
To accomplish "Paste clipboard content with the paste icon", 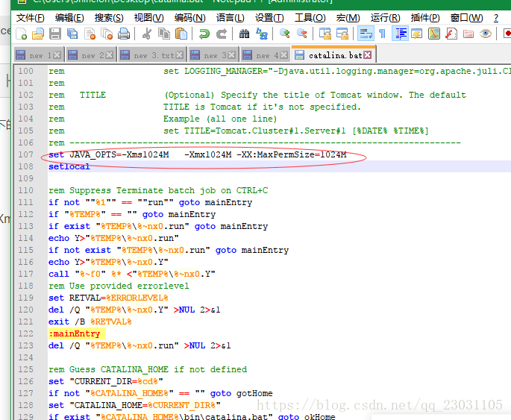I will click(181, 34).
